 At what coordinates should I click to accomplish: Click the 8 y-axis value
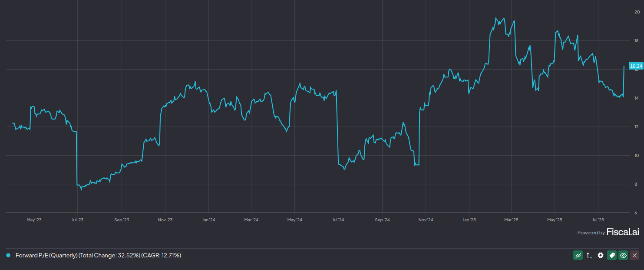[x=637, y=184]
